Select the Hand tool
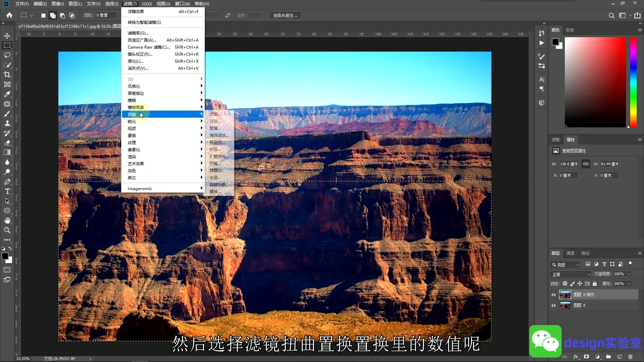 pos(7,221)
